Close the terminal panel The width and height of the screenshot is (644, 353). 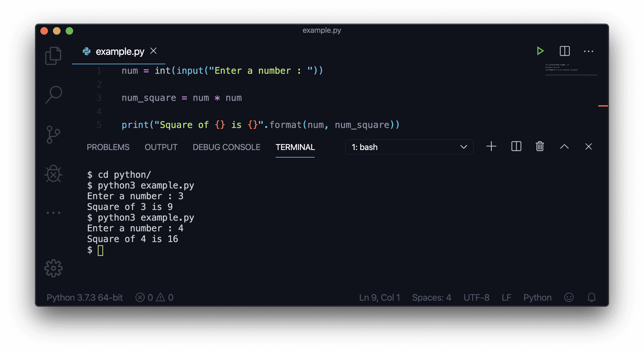tap(588, 147)
